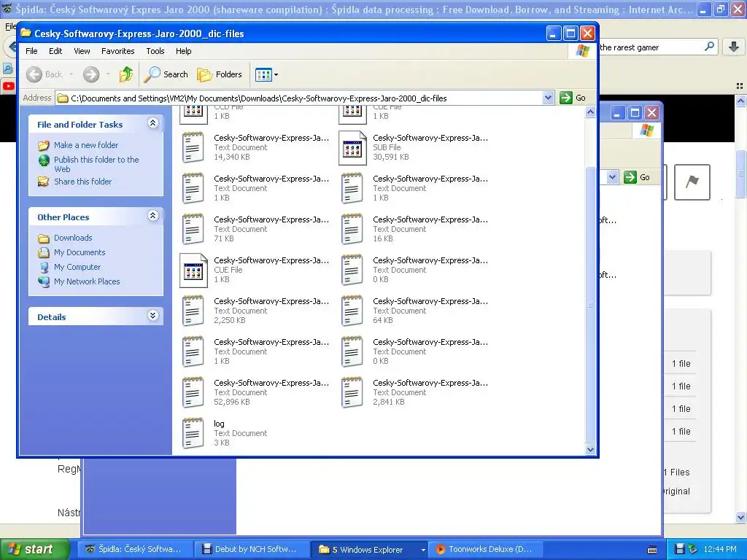Open My Computer link
Image resolution: width=747 pixels, height=560 pixels.
[x=77, y=267]
